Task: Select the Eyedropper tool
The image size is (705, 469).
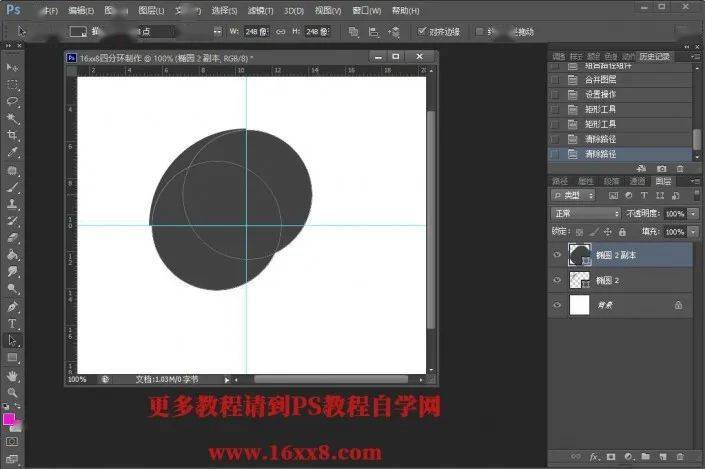Action: tap(12, 152)
